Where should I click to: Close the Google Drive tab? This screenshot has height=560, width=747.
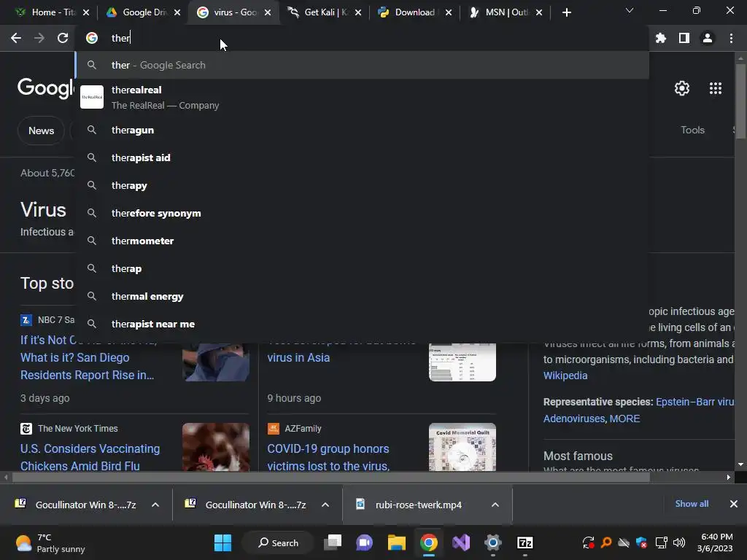pyautogui.click(x=177, y=12)
